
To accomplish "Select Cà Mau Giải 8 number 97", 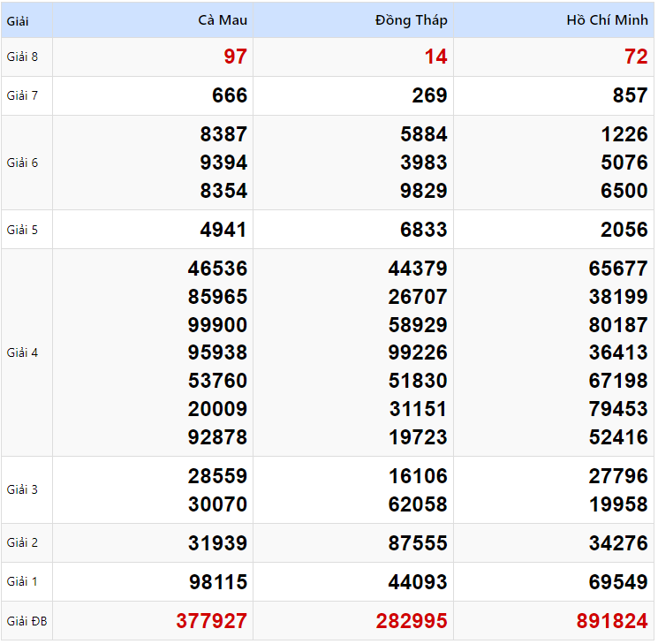I will pyautogui.click(x=235, y=57).
